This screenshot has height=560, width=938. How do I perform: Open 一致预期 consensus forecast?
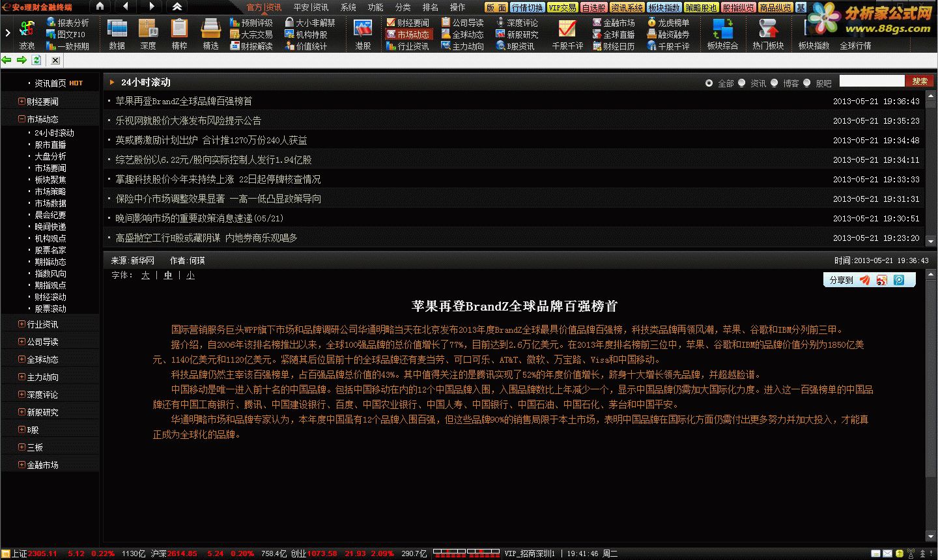pyautogui.click(x=68, y=46)
